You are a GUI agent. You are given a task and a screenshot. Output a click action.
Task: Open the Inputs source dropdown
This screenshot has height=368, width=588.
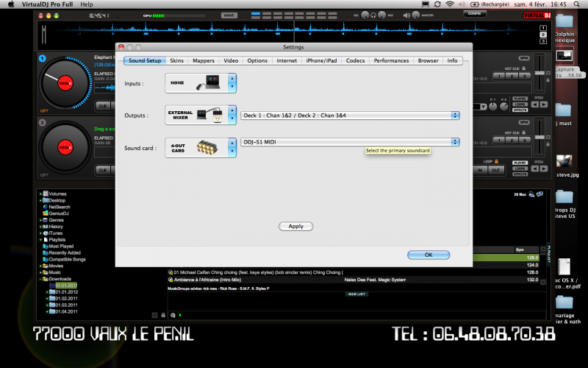[x=232, y=83]
